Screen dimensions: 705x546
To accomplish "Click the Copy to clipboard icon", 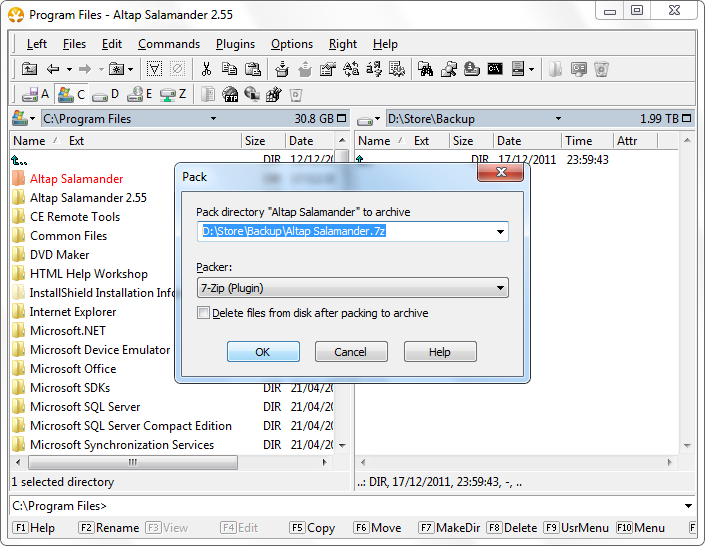I will coord(229,69).
